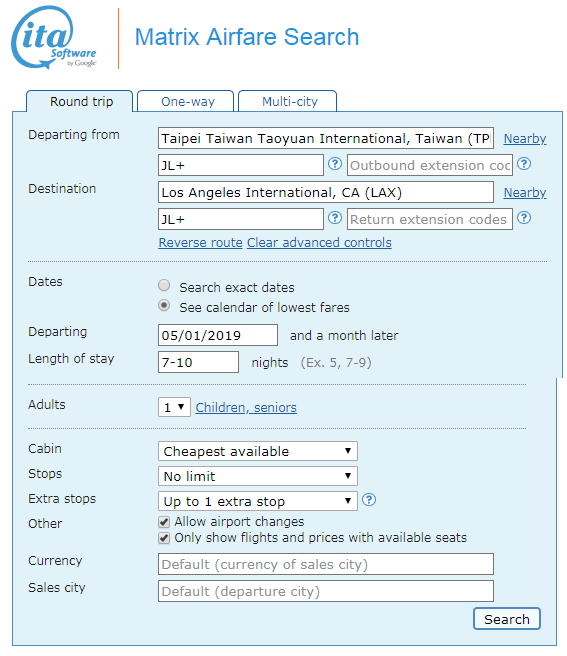567x656 pixels.
Task: Focus the Currency input field
Action: [x=326, y=564]
